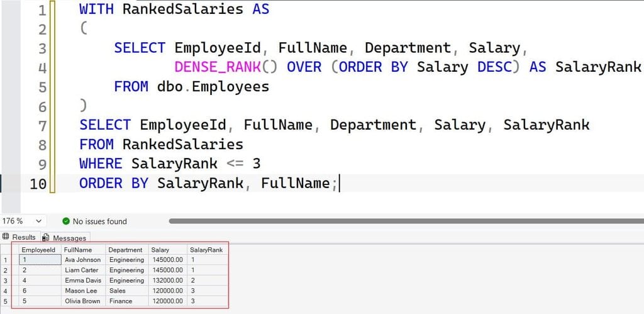Click Mason Lee's EmployeeId cell 6
This screenshot has width=644, height=314.
pyautogui.click(x=40, y=291)
